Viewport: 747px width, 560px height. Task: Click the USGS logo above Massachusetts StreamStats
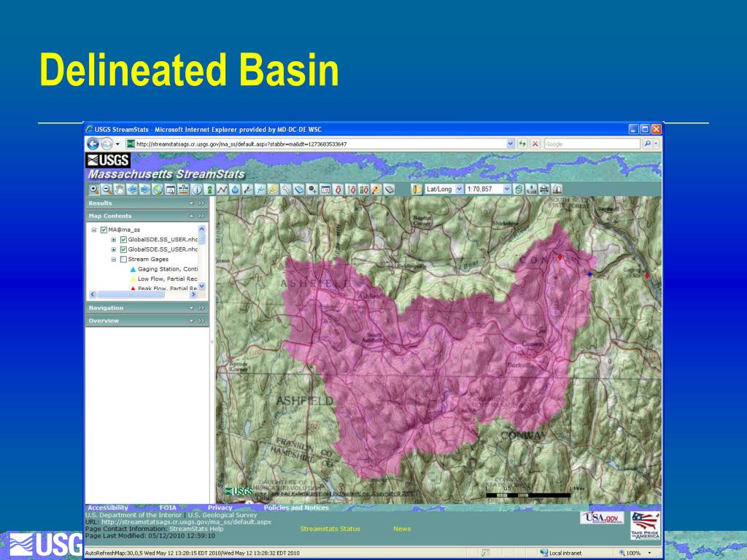[108, 160]
